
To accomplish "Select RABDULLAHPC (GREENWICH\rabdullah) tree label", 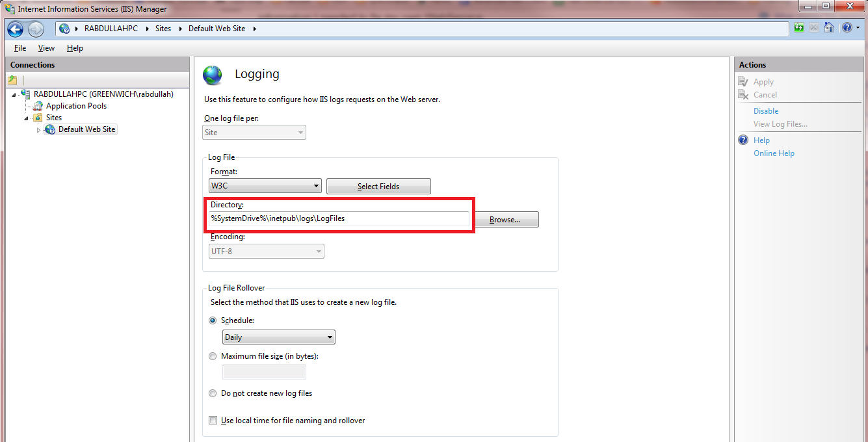I will 103,94.
